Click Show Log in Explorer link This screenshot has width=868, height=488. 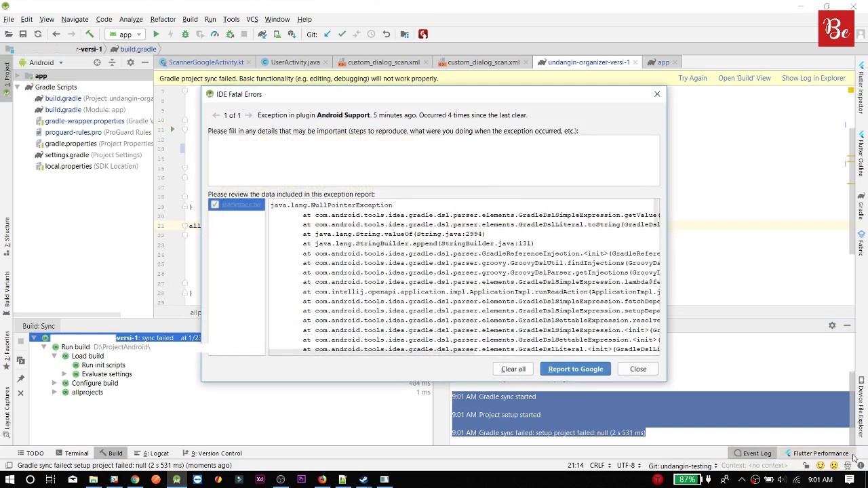coord(814,78)
